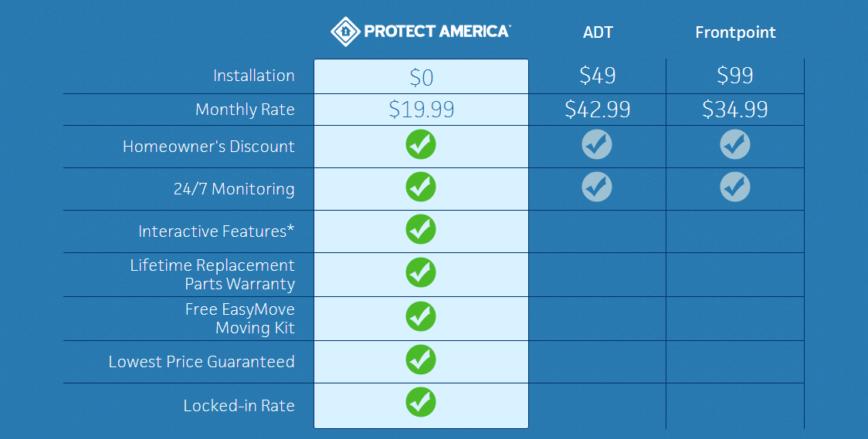Click the PROTECT AMERICA brand text
868x439 pixels.
click(x=437, y=32)
